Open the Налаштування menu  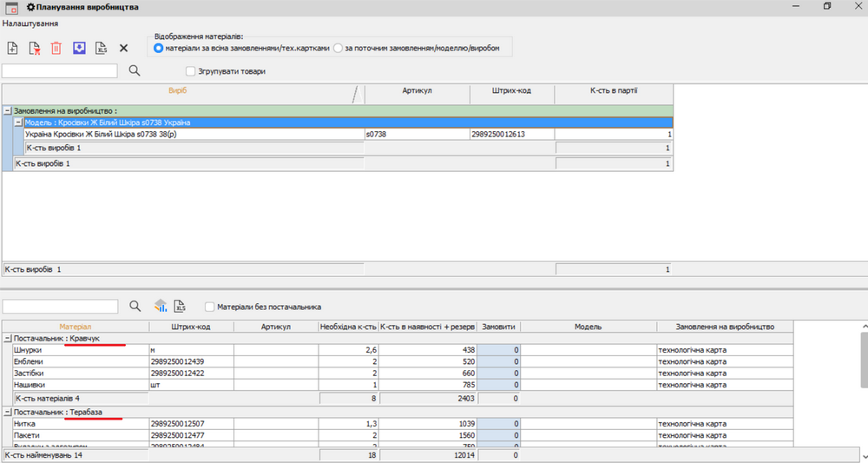pyautogui.click(x=30, y=23)
